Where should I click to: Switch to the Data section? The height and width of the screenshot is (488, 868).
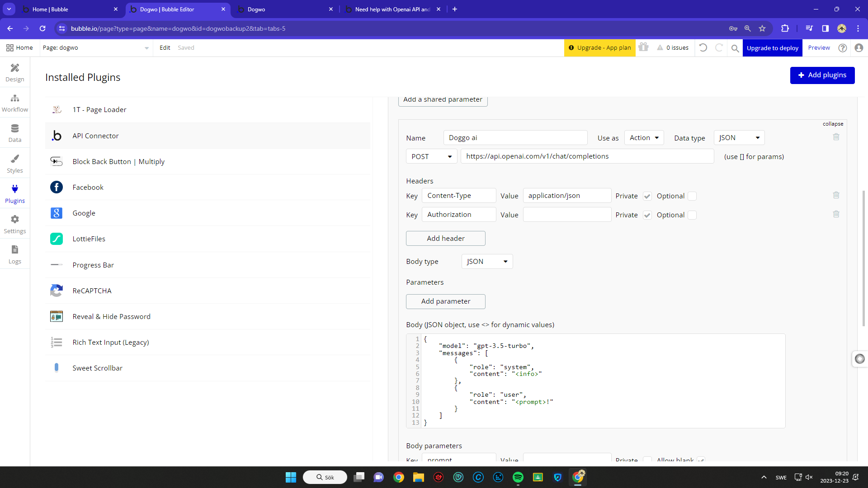14,132
